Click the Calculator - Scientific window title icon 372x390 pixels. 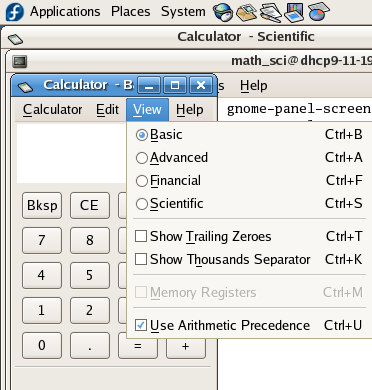15,40
